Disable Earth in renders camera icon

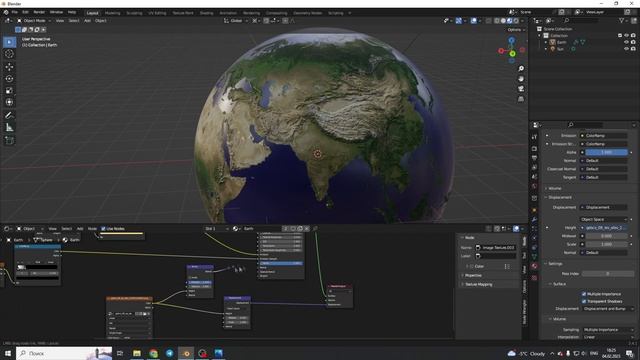point(633,42)
